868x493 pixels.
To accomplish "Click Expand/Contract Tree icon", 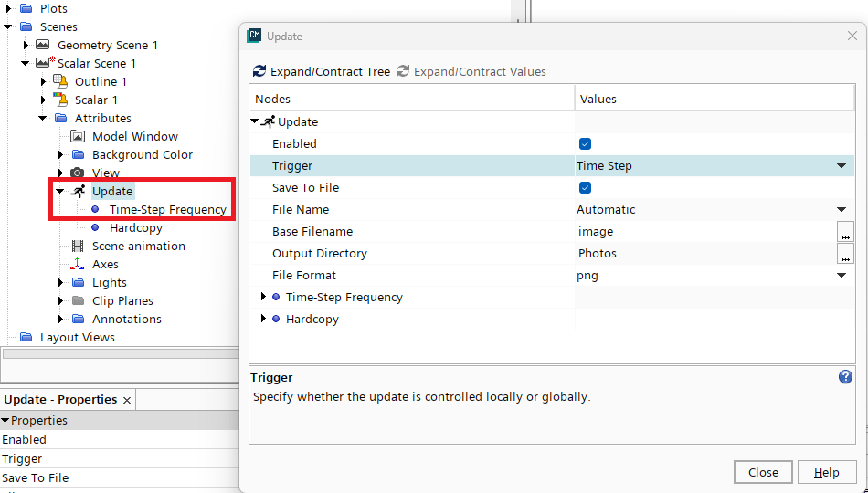I will [259, 71].
